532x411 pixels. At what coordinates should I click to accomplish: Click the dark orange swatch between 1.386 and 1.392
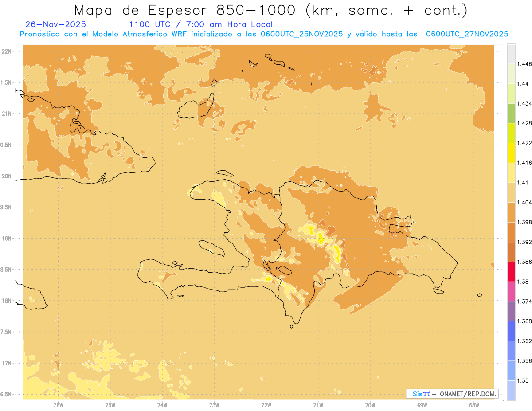(511, 252)
